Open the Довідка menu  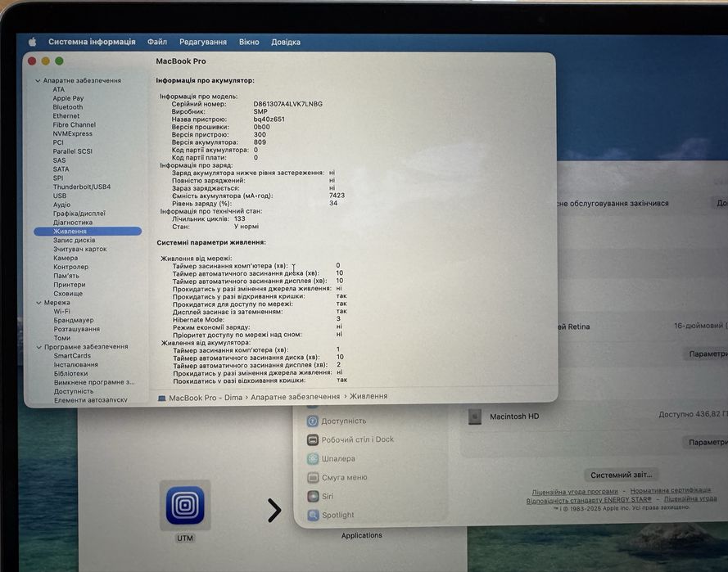(x=286, y=42)
